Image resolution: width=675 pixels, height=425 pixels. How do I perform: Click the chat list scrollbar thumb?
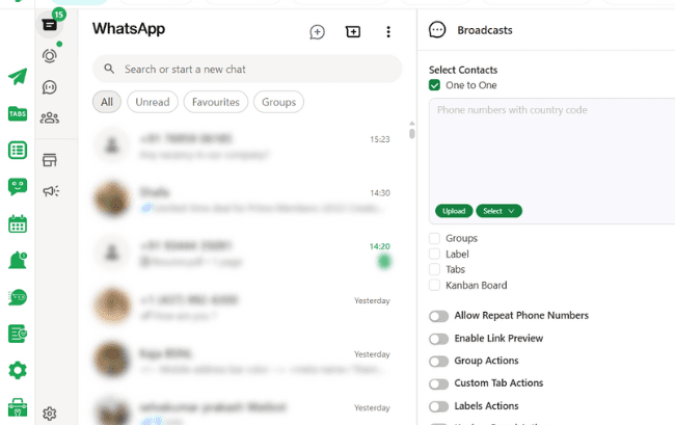click(x=412, y=134)
